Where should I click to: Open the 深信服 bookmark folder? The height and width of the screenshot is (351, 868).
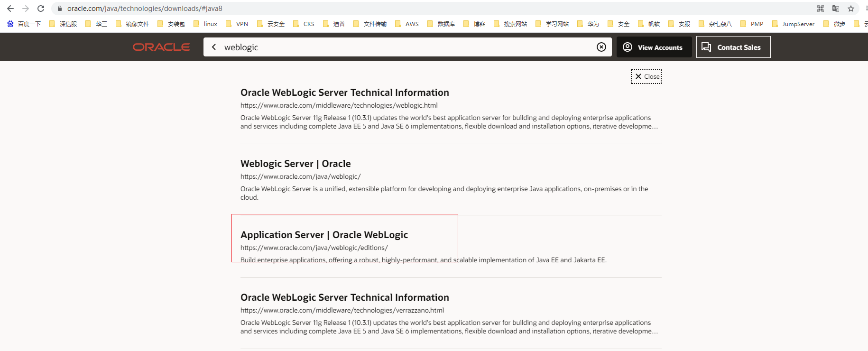coord(63,24)
